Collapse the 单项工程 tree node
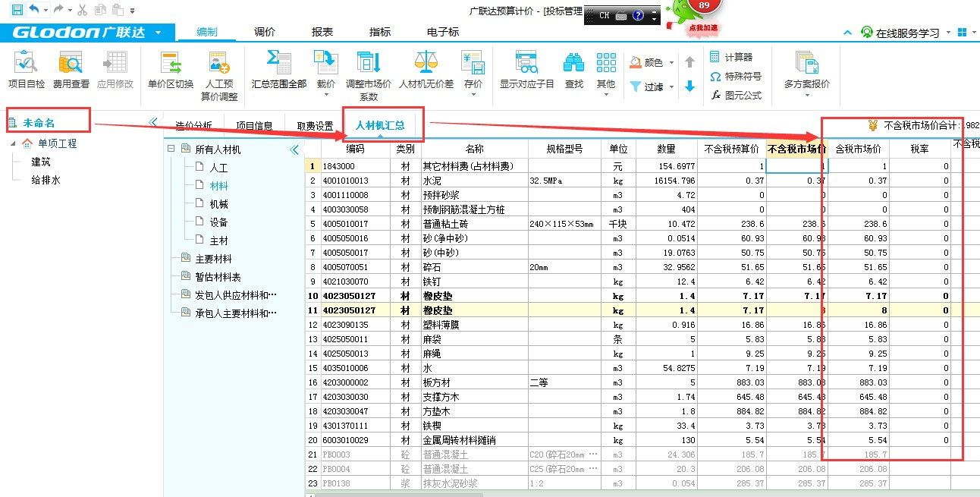980x497 pixels. point(13,143)
